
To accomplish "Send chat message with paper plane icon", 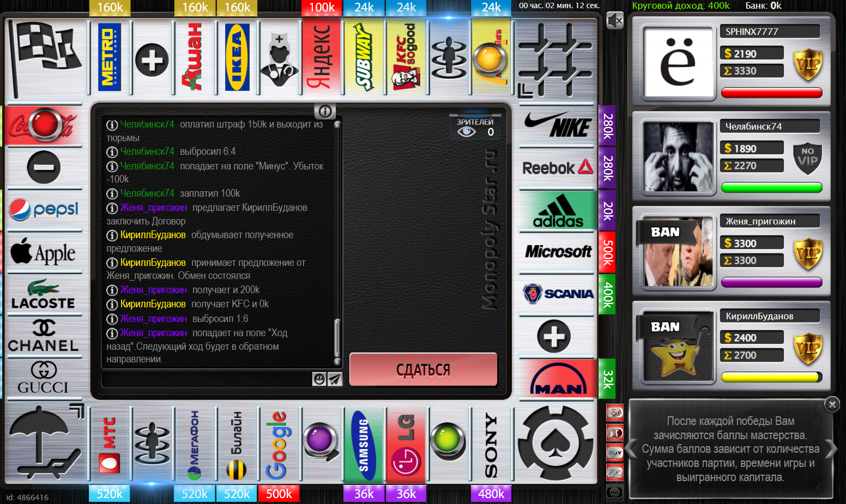I will [335, 379].
